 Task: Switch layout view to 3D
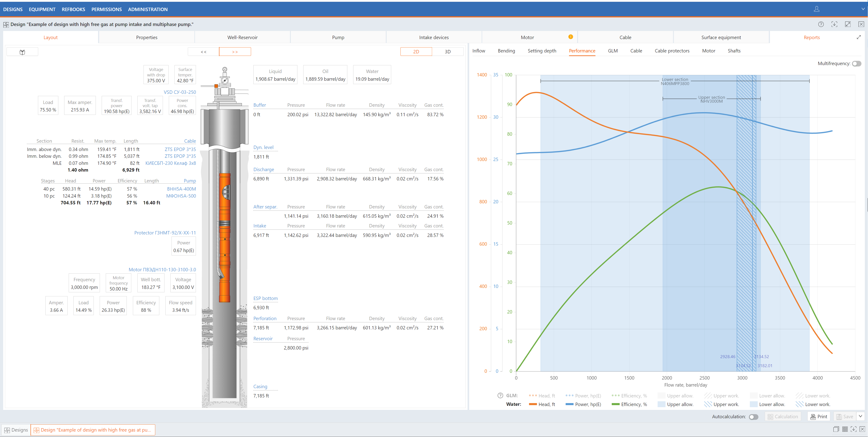[447, 52]
